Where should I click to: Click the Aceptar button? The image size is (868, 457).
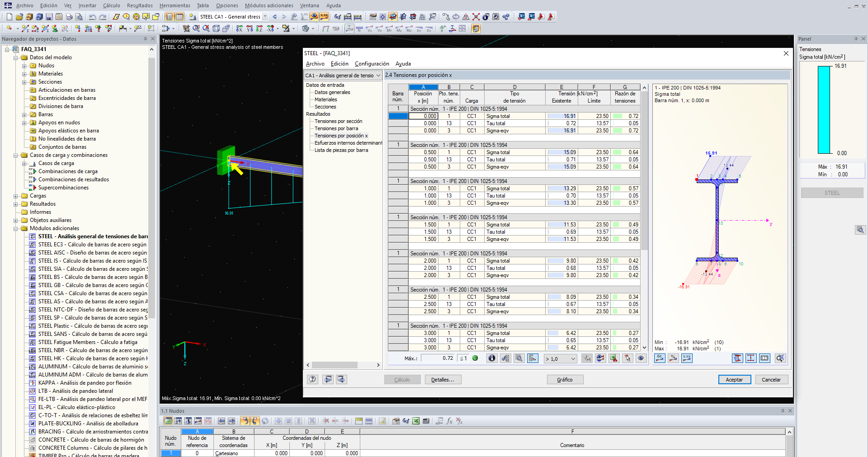[734, 380]
